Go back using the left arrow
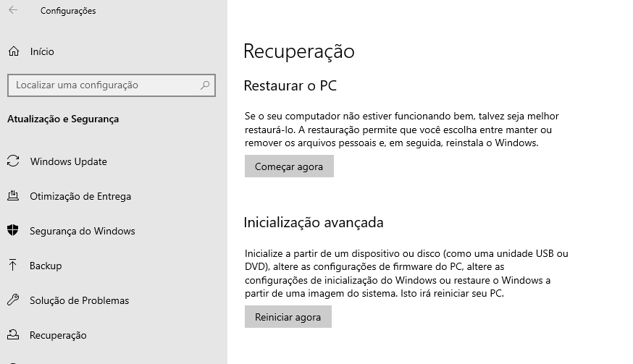 (x=13, y=10)
